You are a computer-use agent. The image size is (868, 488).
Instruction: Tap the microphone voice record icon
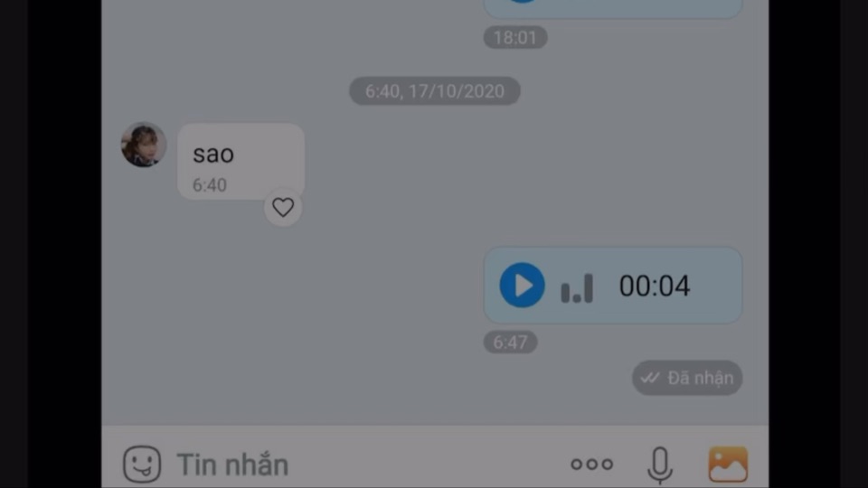pyautogui.click(x=660, y=465)
